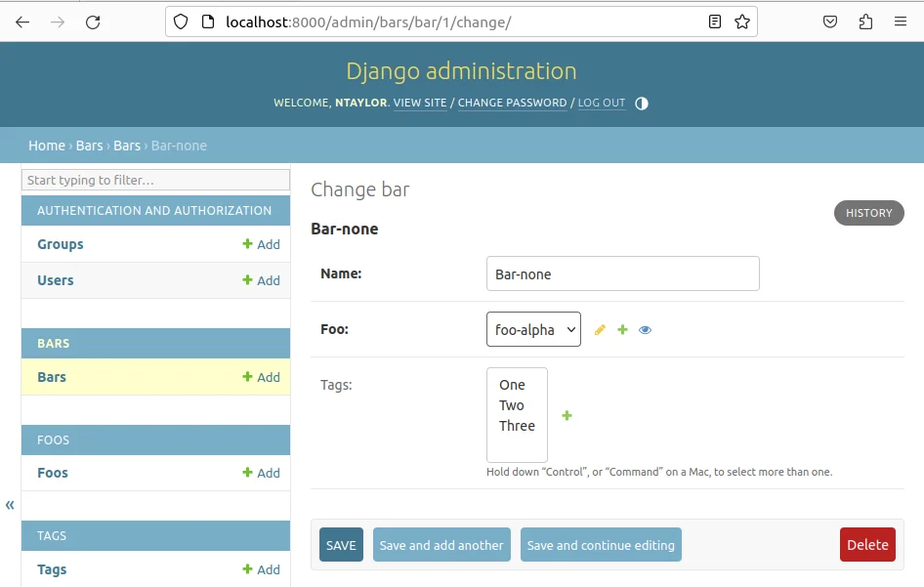Select tag option Two
This screenshot has height=587, width=924.
coord(512,405)
